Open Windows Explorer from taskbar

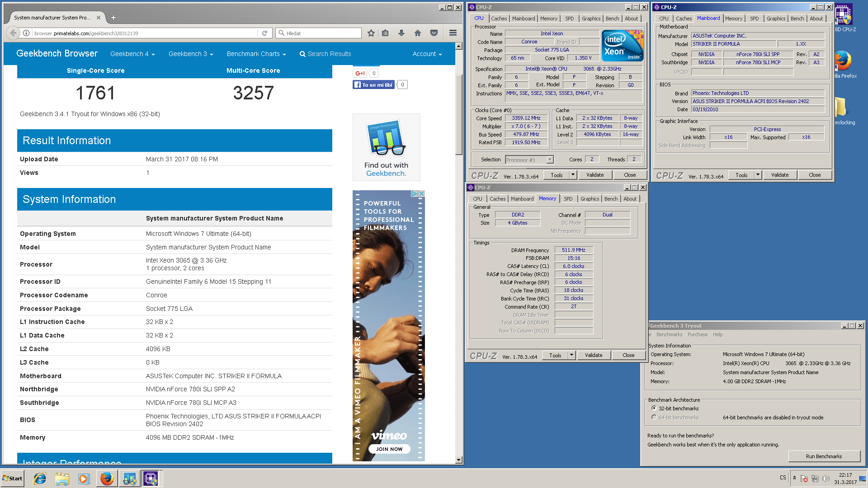62,479
